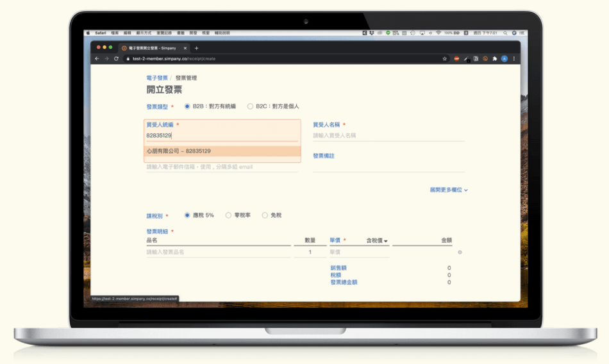This screenshot has height=364, width=609.
Task: Click the 發票管理 breadcrumb
Action: click(186, 78)
